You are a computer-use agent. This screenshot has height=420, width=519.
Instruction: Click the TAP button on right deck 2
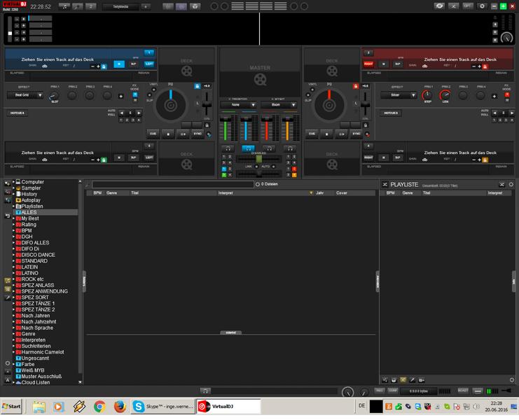397,64
